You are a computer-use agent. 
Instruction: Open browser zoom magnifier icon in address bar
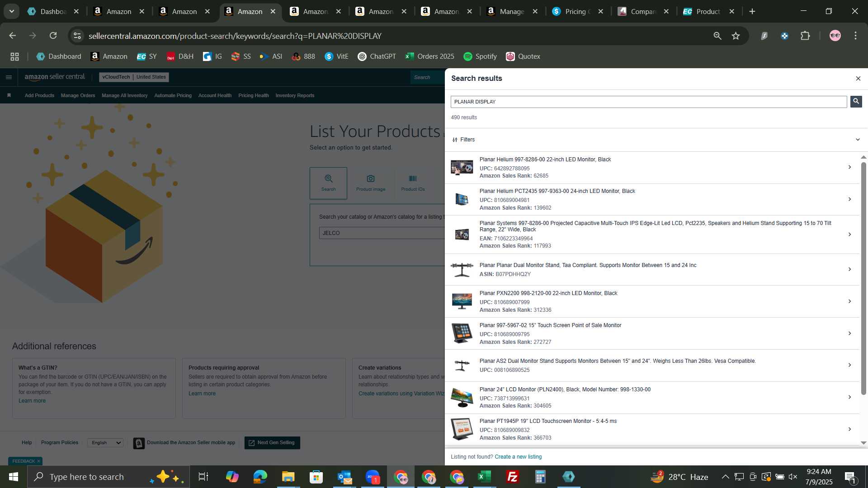[x=717, y=36]
